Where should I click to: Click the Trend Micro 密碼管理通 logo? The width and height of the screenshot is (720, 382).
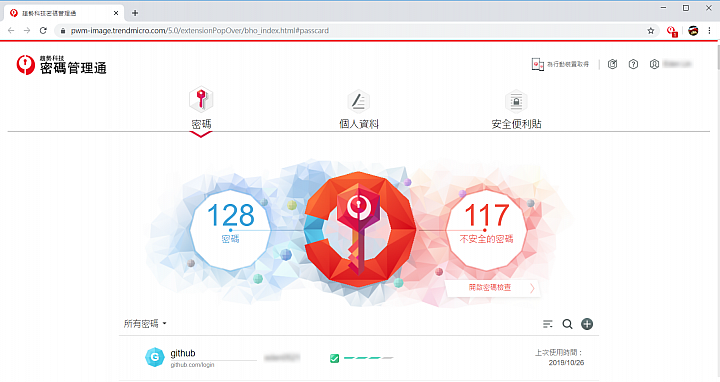tap(62, 65)
